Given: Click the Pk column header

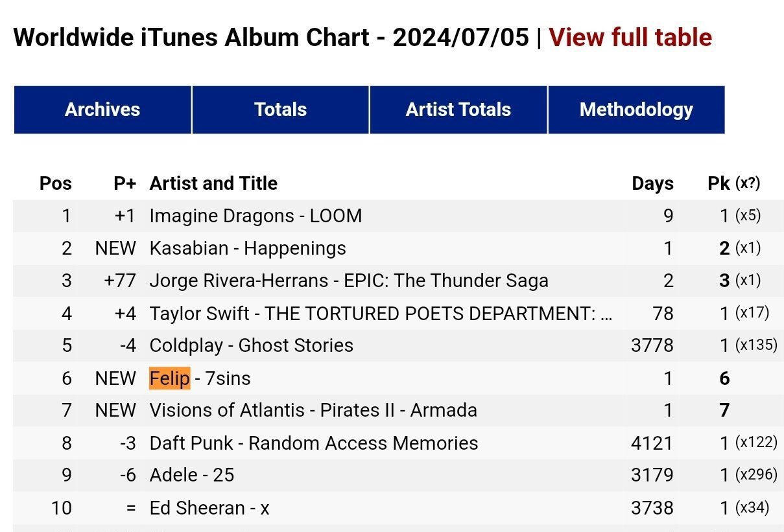Looking at the screenshot, I should click(719, 183).
